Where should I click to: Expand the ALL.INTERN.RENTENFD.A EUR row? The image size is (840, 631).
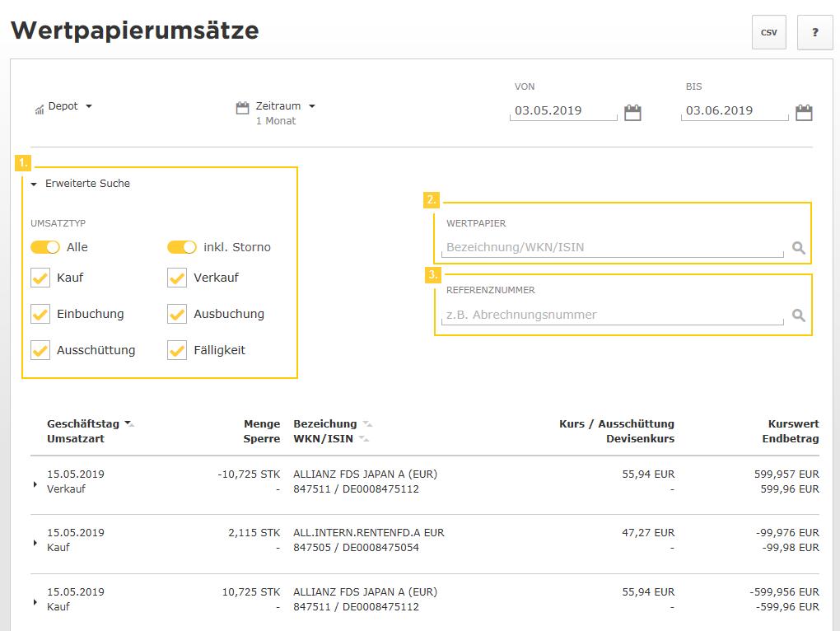pyautogui.click(x=35, y=543)
